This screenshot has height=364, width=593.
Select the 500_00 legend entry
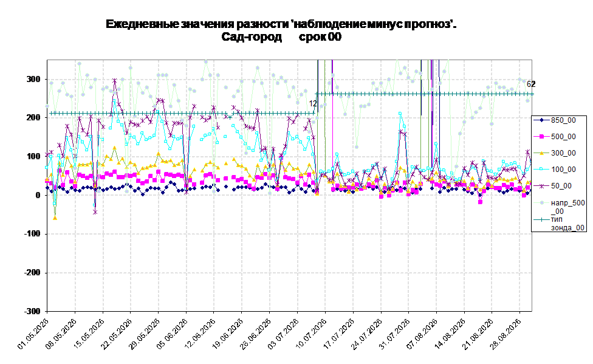tap(555, 137)
